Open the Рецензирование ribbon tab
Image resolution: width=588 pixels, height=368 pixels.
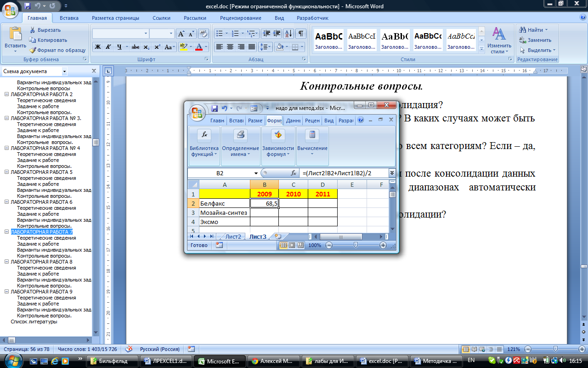(241, 18)
